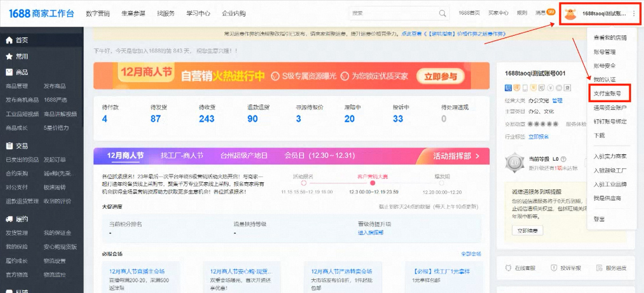Viewport: 644px width, 293px height.
Task: Open the 数字营销 top navigation item
Action: tap(98, 14)
